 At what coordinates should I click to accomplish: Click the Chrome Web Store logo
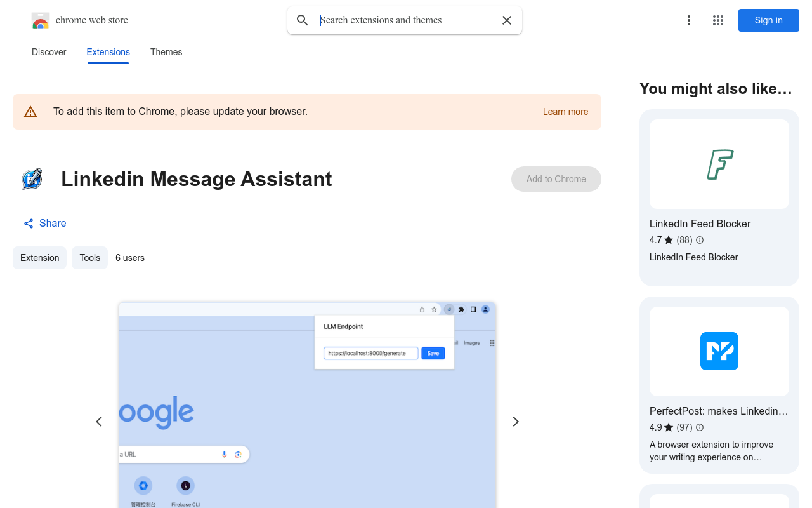[41, 20]
